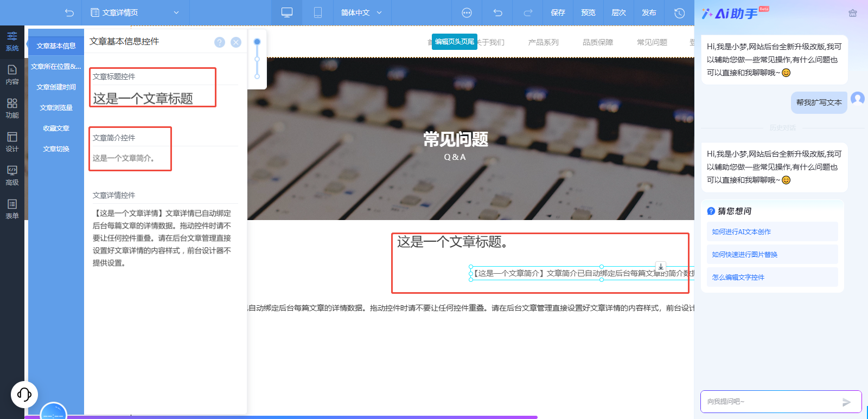This screenshot has width=868, height=419.
Task: Select the 文章创建时间 tab
Action: (56, 87)
